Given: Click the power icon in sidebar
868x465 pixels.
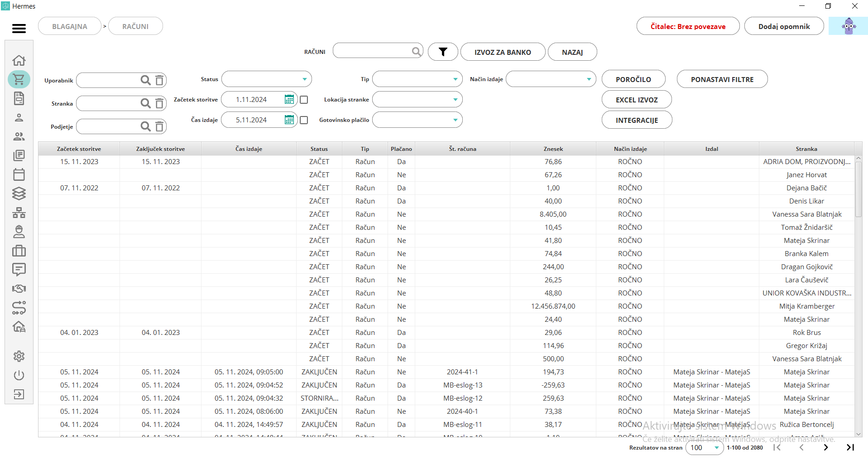Looking at the screenshot, I should click(x=19, y=375).
